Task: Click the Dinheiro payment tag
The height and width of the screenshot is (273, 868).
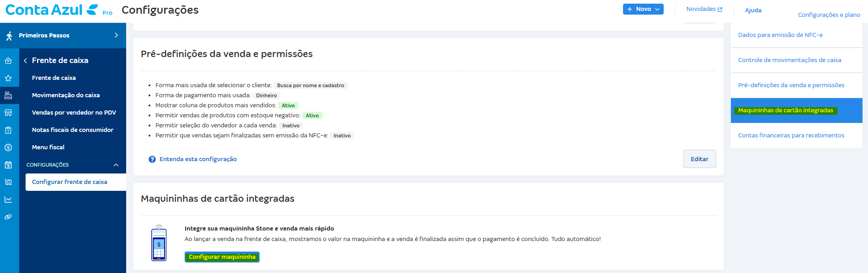Action: pyautogui.click(x=266, y=95)
